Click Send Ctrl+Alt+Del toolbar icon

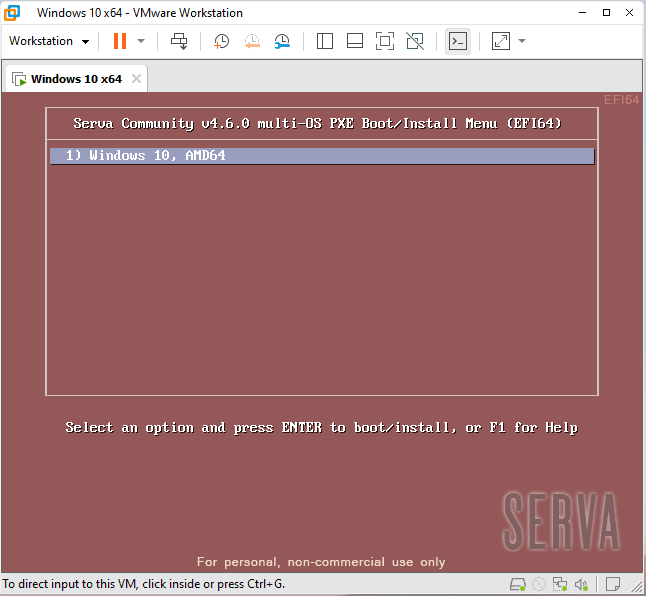pyautogui.click(x=179, y=41)
